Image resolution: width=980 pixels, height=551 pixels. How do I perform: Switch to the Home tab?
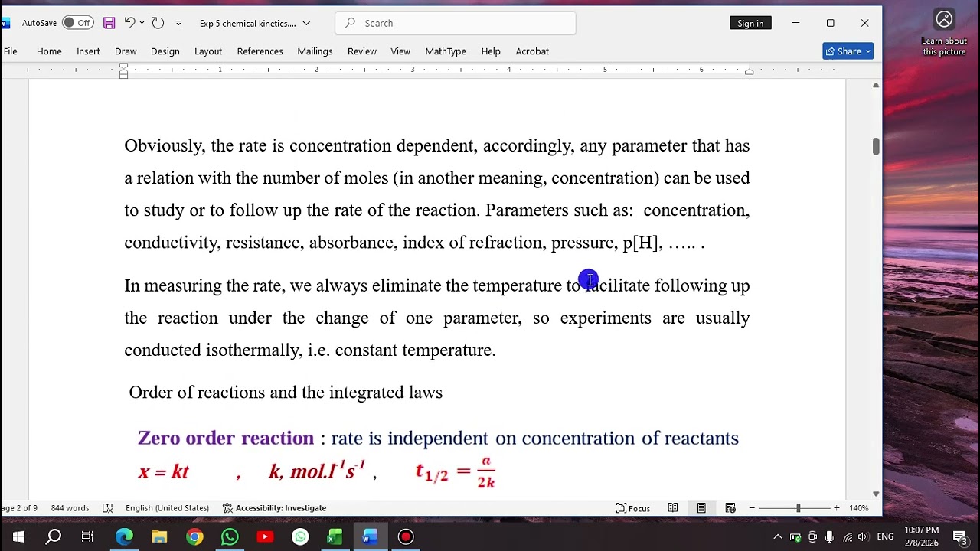[49, 51]
